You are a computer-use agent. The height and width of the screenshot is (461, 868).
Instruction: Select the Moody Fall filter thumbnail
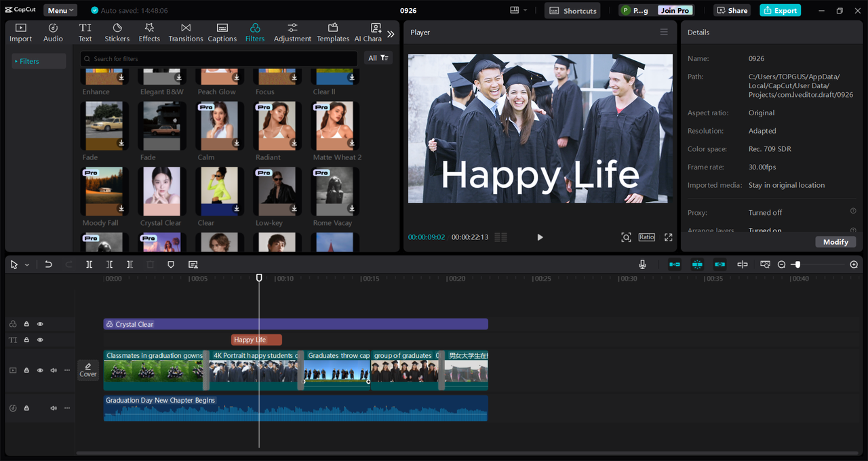[103, 191]
